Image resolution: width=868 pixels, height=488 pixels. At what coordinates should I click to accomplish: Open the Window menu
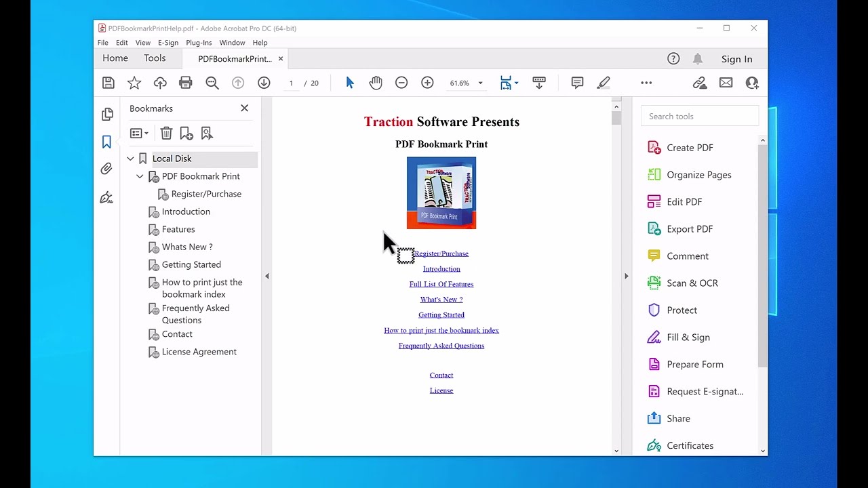[232, 43]
